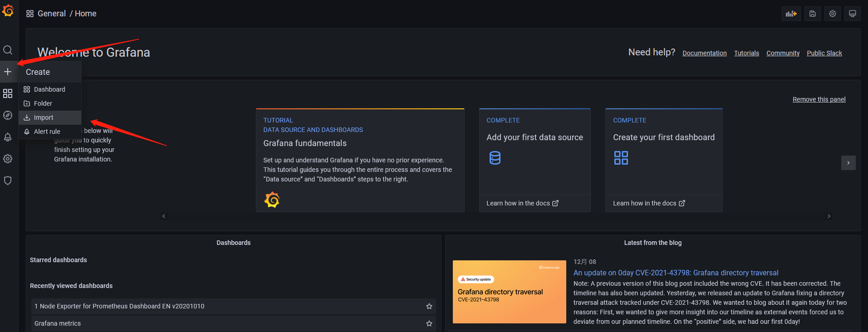Click the Add panel icon in top bar
Screen dimensions: 868x332
[x=791, y=14]
